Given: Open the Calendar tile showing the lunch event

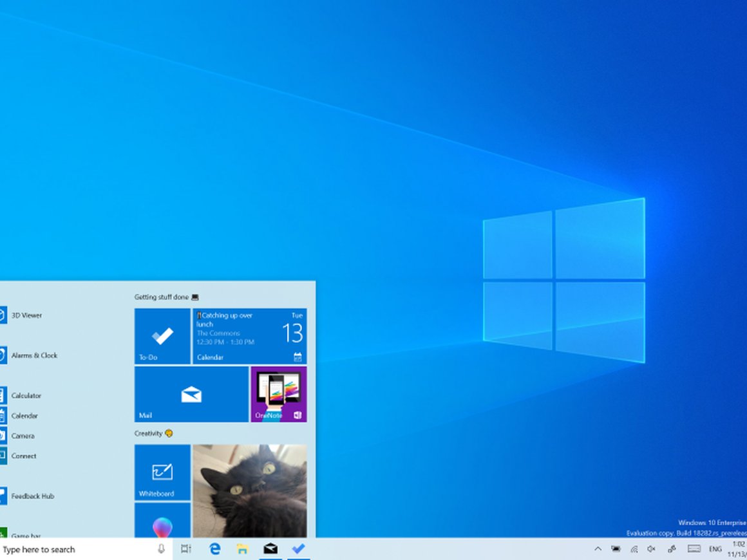Looking at the screenshot, I should (249, 335).
